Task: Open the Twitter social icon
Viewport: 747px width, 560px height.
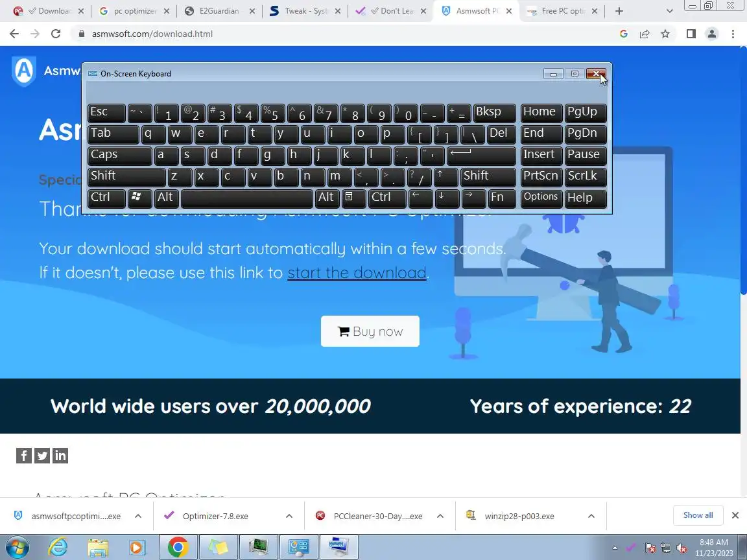Action: click(42, 456)
